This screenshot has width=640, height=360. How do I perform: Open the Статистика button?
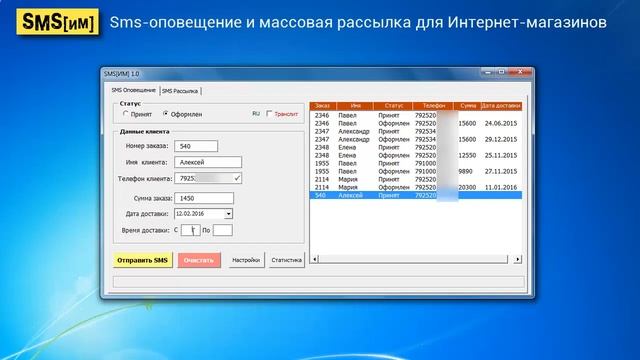[287, 260]
